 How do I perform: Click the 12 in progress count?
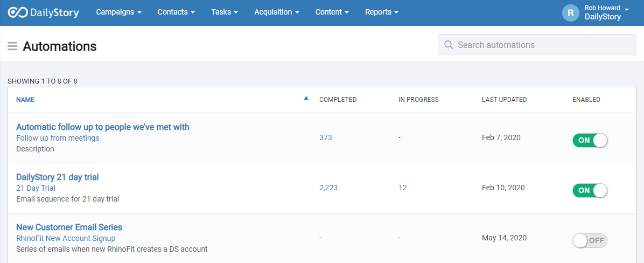[x=403, y=188]
